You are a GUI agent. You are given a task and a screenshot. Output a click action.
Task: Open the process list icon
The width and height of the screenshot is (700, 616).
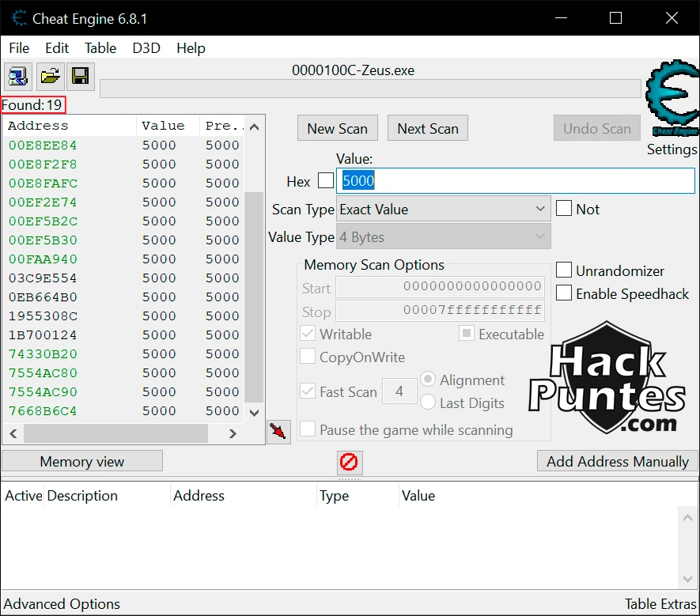click(x=18, y=77)
